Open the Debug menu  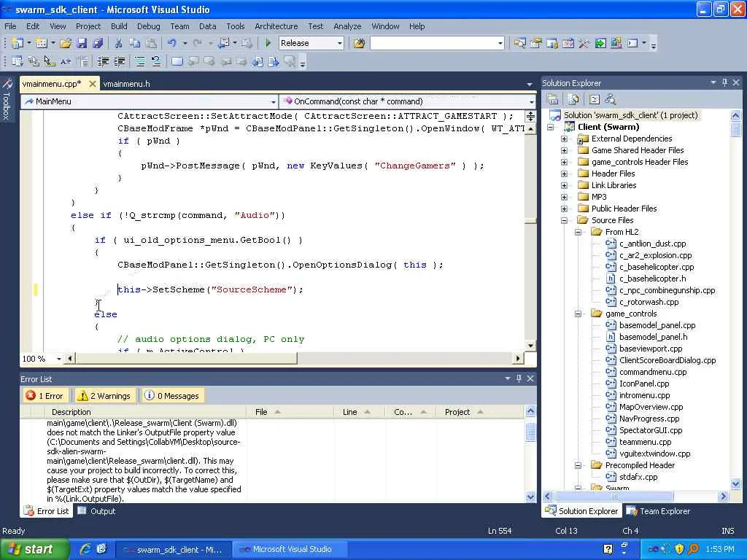149,26
